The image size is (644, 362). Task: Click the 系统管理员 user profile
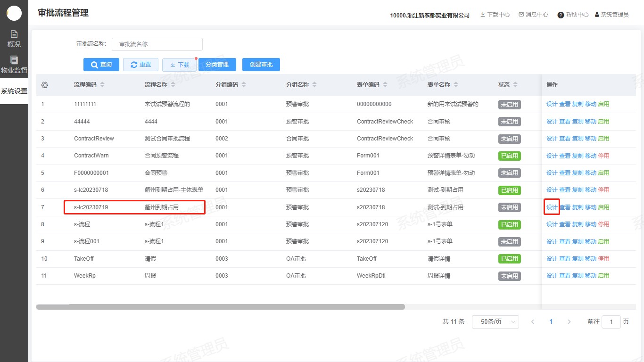[611, 15]
